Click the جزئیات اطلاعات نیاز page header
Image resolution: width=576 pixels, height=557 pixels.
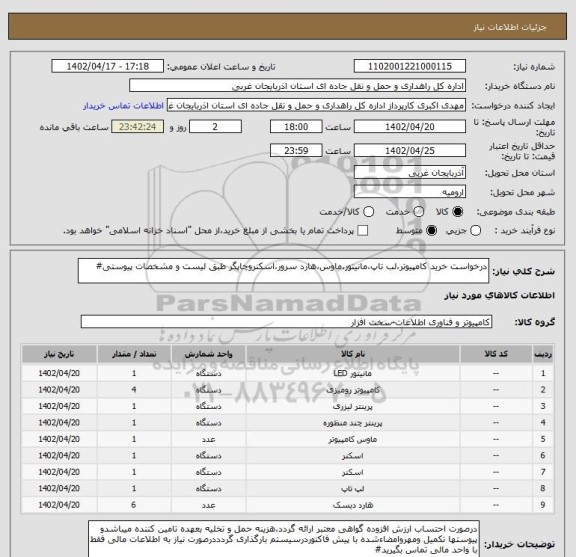[x=510, y=28]
